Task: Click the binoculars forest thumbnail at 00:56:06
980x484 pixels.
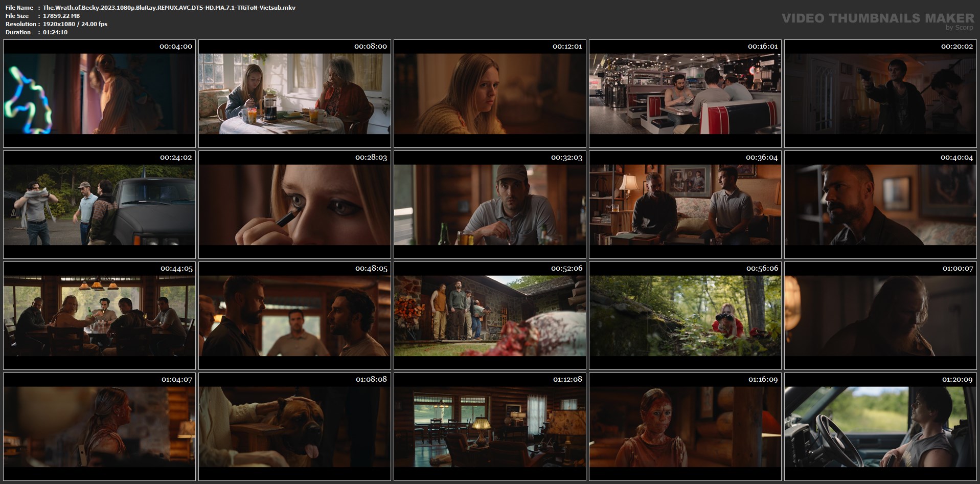Action: 685,316
